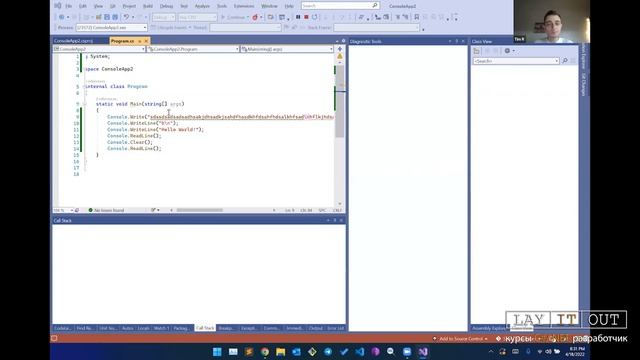
Task: Open the Build menu
Action: [x=148, y=6]
